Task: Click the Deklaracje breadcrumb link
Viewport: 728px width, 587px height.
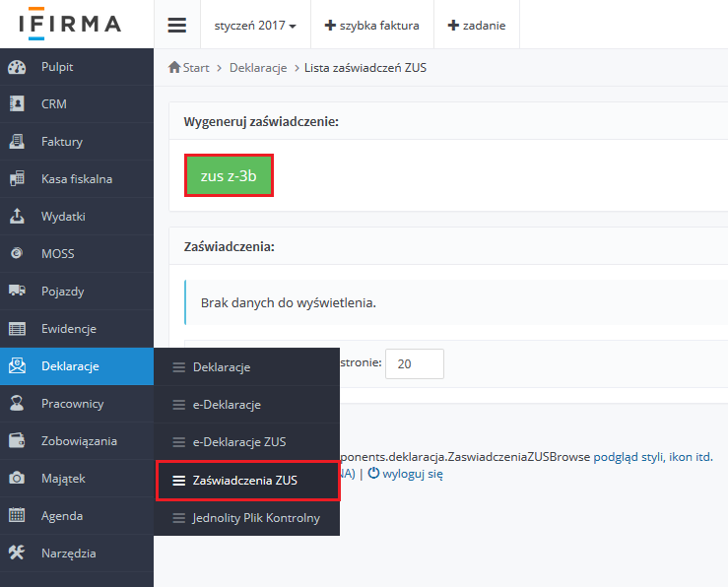Action: point(258,68)
